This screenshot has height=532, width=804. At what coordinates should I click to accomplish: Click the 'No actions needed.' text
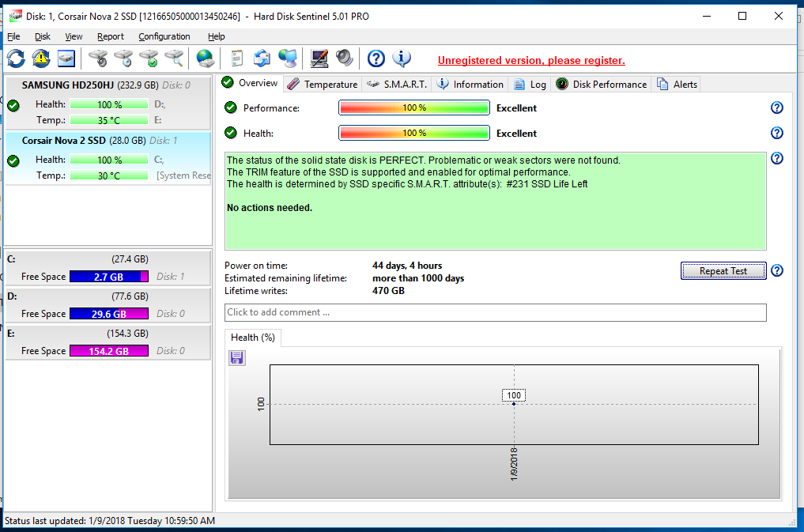coord(270,208)
